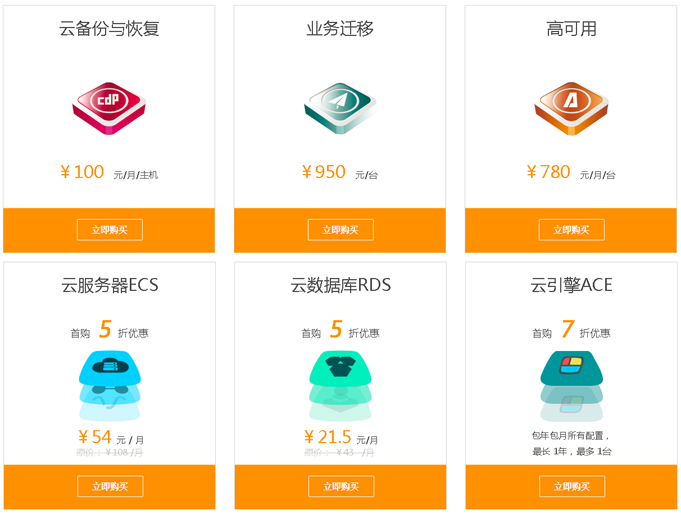The image size is (681, 515).
Task: Open the 云数据库RDS title
Action: 340,285
